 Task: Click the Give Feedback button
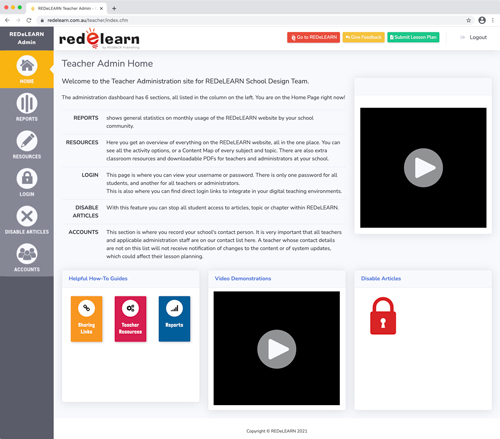(364, 37)
